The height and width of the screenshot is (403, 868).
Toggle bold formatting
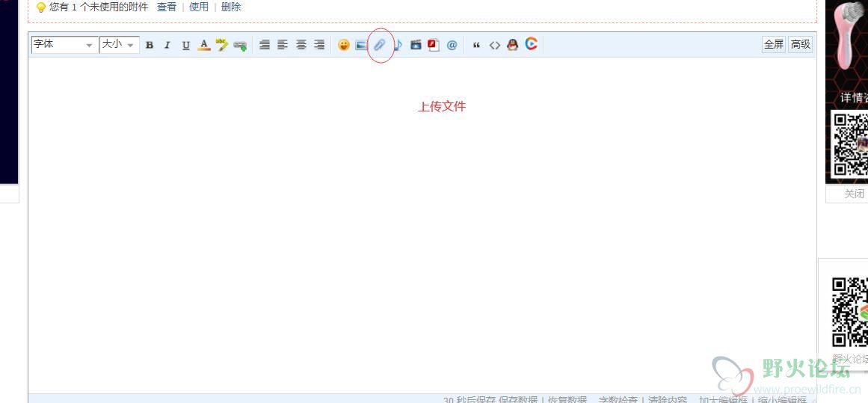coord(150,46)
